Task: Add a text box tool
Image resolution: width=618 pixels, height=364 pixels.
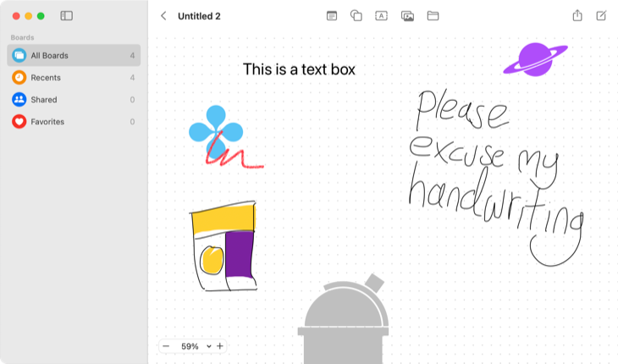Action: [381, 16]
